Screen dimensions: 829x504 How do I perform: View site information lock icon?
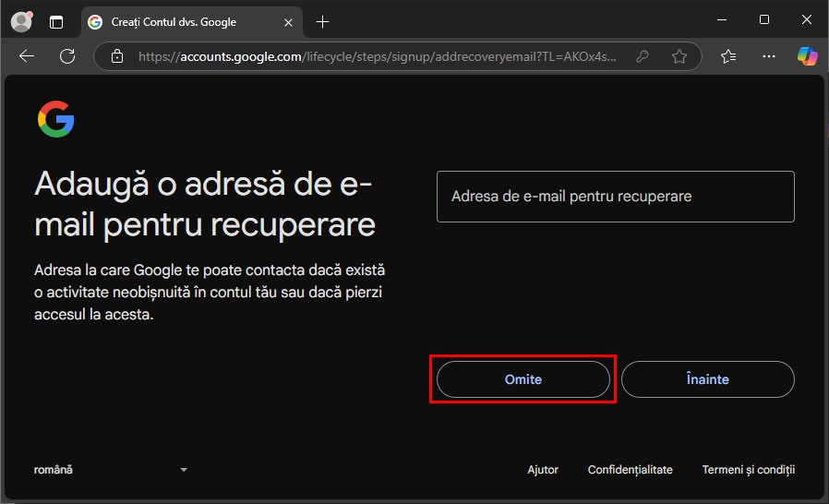(117, 56)
